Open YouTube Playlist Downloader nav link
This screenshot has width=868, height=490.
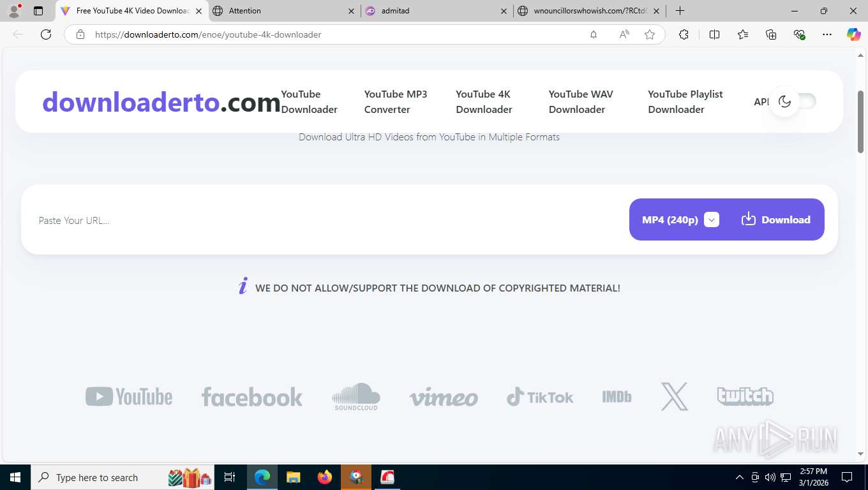click(x=685, y=102)
